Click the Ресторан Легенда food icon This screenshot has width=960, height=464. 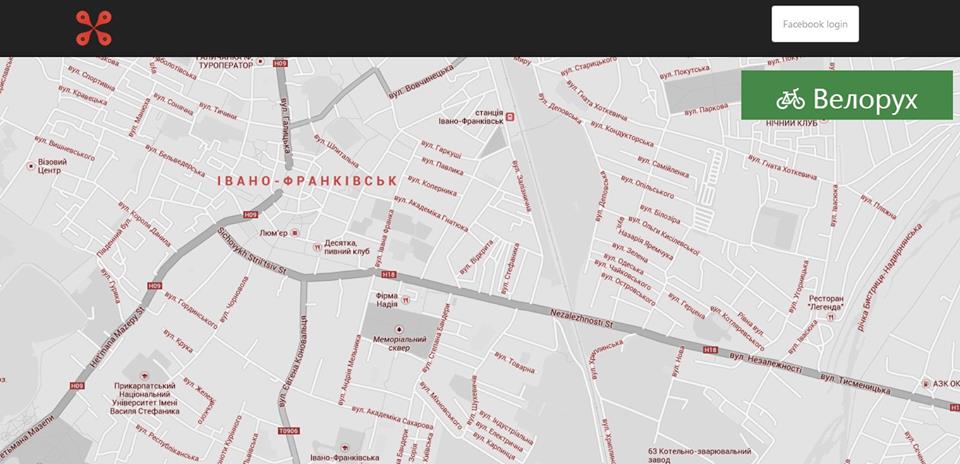(830, 316)
